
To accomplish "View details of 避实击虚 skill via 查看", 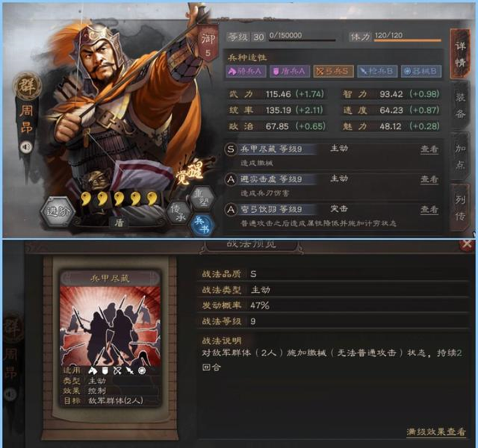I will tap(429, 179).
